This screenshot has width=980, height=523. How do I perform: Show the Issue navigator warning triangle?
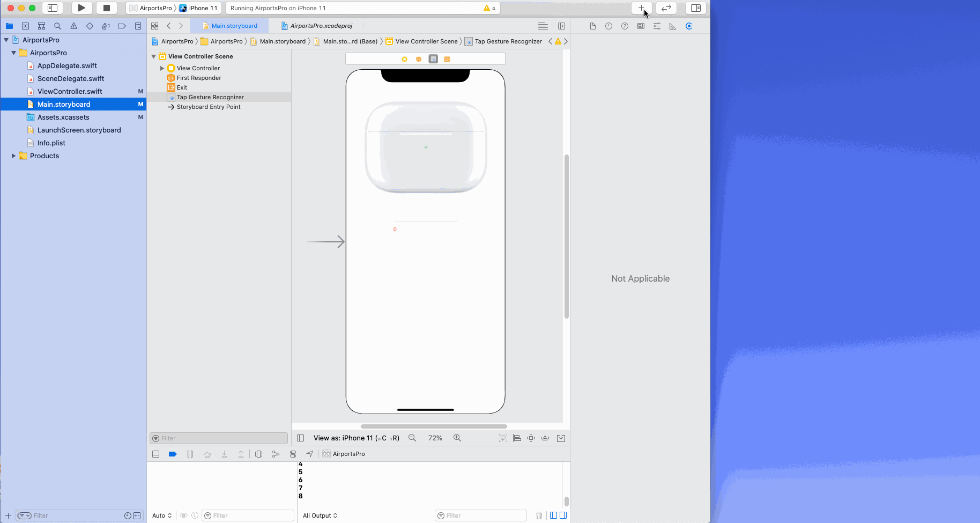click(73, 26)
